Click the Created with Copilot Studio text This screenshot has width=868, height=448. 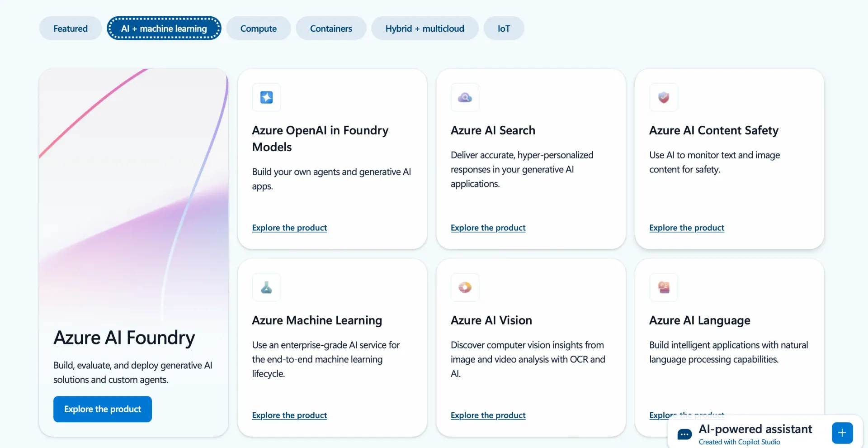pyautogui.click(x=740, y=442)
